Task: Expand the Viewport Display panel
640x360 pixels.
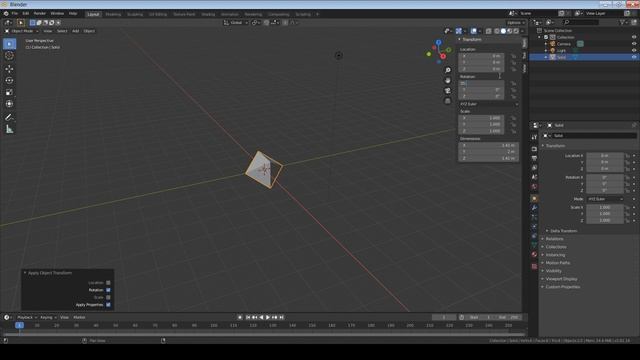Action: [x=561, y=279]
